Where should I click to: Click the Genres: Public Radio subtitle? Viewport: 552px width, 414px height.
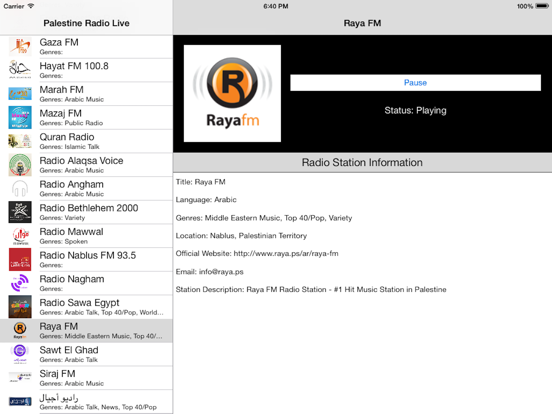71,123
